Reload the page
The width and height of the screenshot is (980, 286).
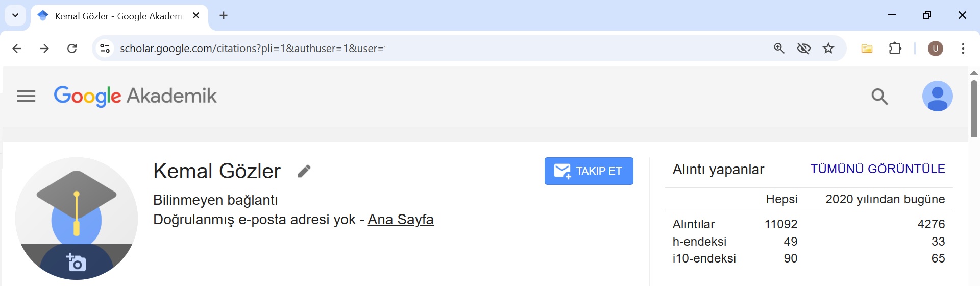72,49
